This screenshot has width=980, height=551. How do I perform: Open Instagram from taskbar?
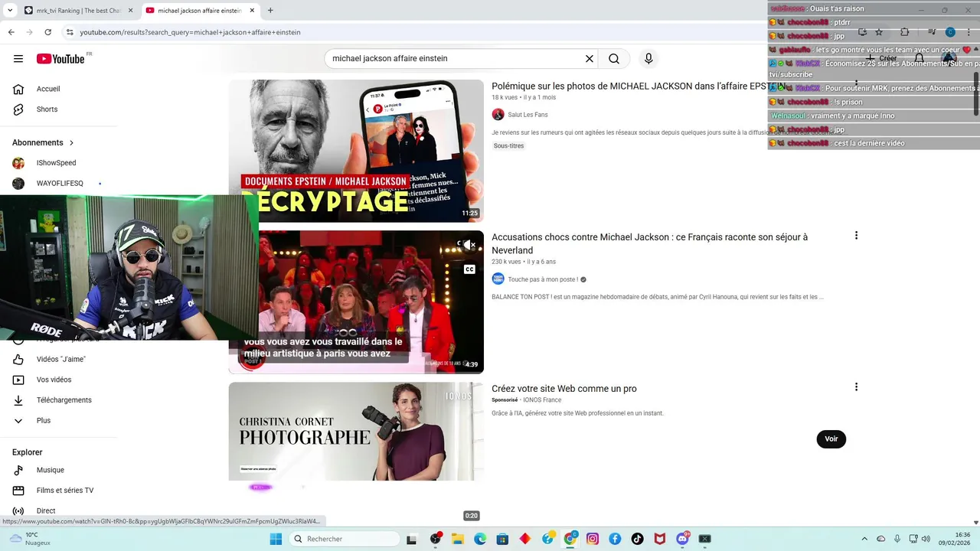click(593, 539)
